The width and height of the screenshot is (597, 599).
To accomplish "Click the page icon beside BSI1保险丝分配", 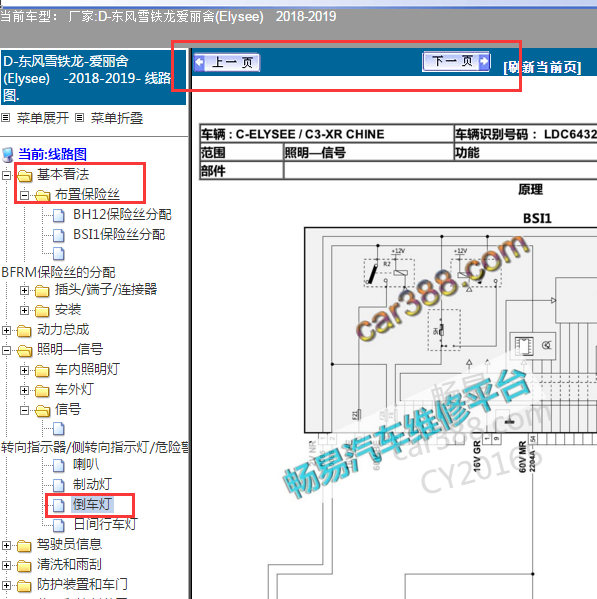I will coord(58,235).
